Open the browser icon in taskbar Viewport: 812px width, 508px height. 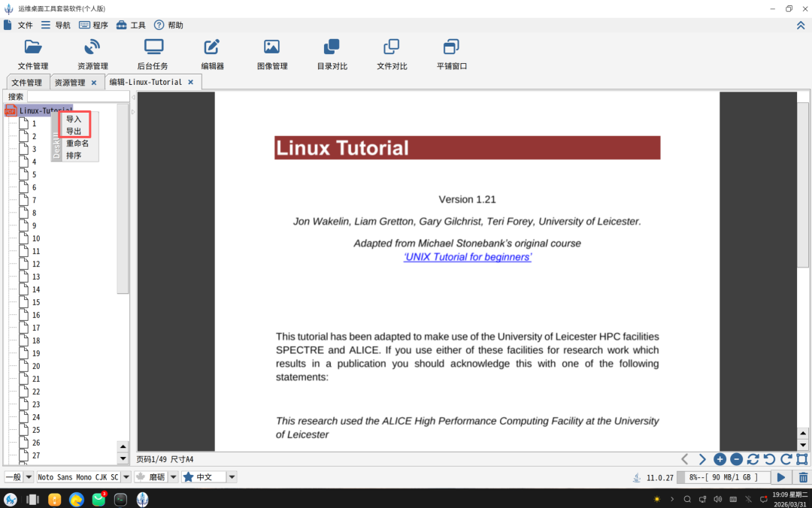(x=77, y=499)
